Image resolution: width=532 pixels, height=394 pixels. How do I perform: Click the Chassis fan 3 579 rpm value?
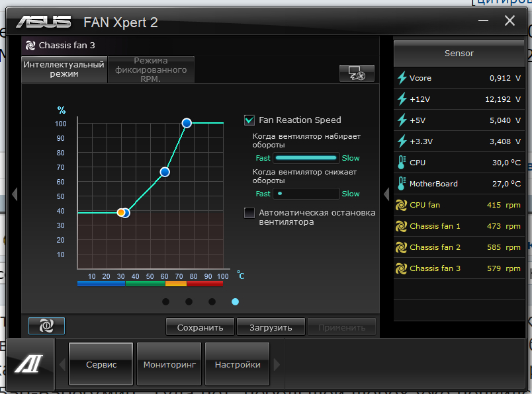[504, 268]
